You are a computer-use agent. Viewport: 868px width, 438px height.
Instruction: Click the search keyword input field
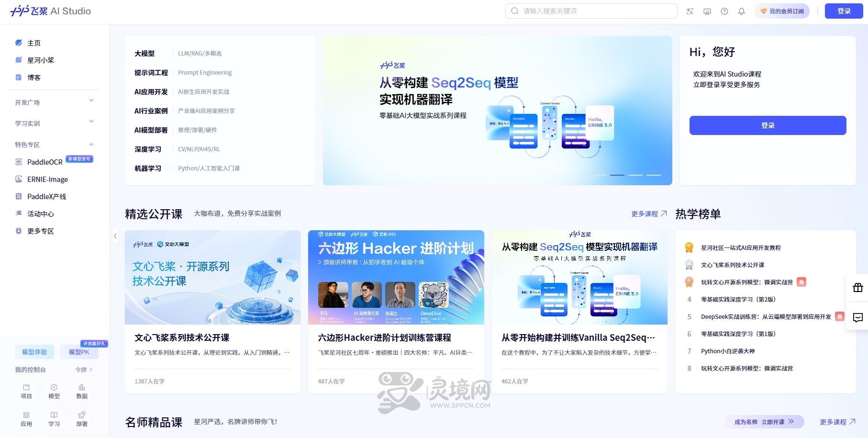pyautogui.click(x=591, y=11)
